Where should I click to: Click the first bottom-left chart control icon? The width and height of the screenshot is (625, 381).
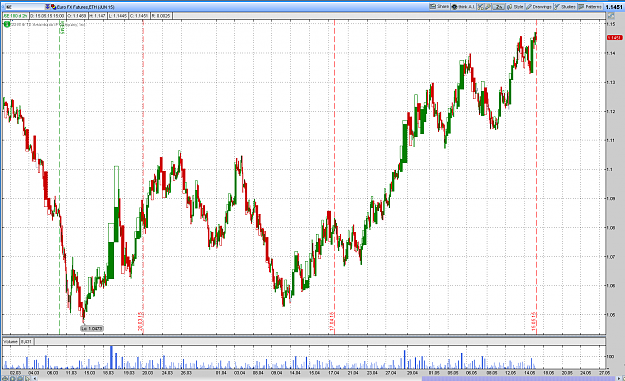(5, 378)
